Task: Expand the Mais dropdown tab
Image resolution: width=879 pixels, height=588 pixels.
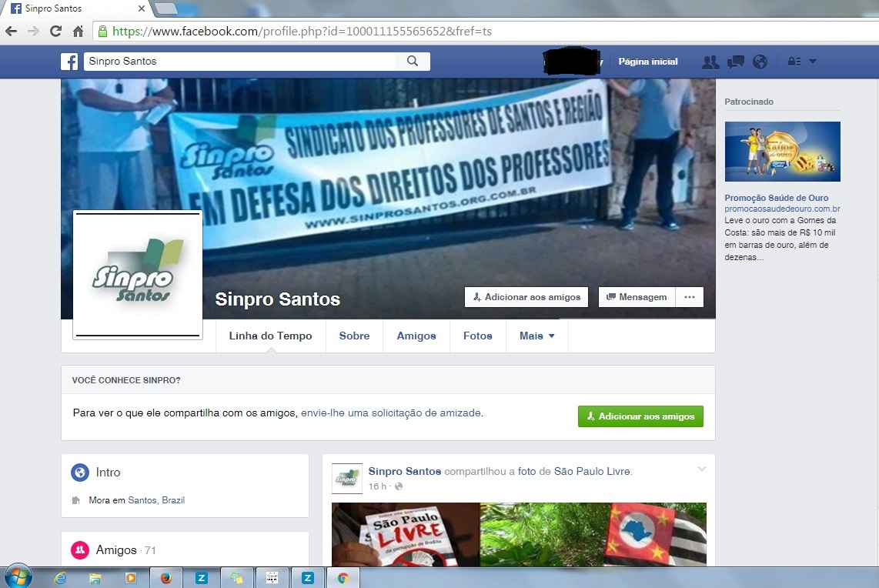Action: [x=537, y=336]
